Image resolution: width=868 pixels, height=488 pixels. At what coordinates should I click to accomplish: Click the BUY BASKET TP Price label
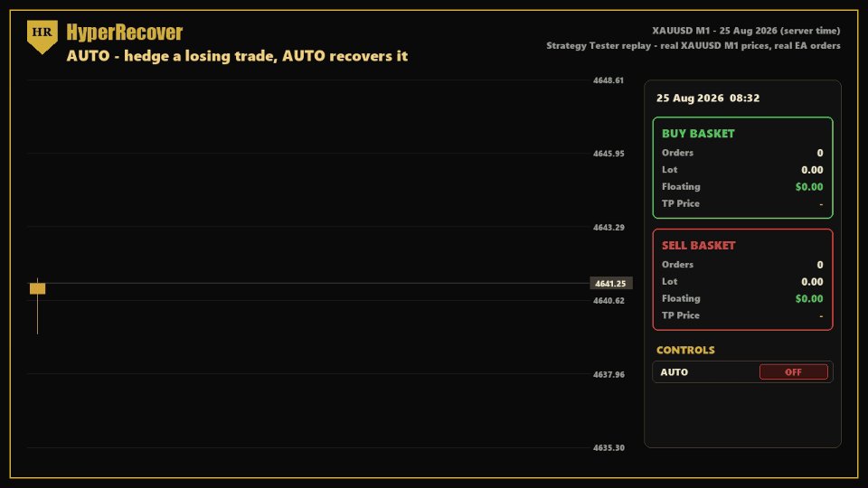681,203
